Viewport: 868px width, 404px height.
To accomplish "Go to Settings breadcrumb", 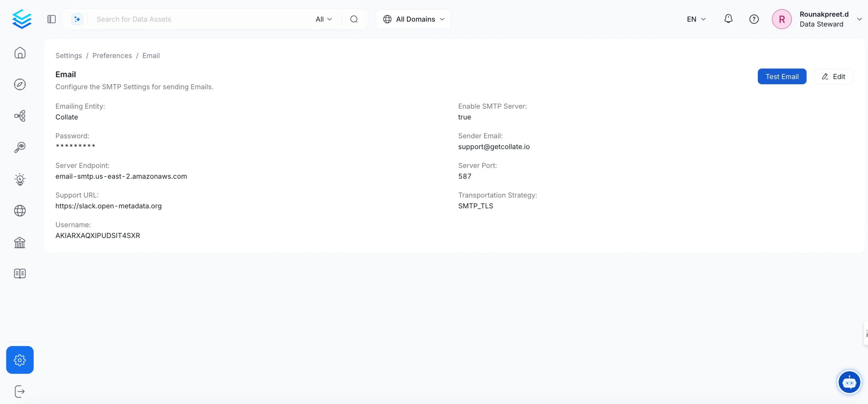I will pos(69,56).
